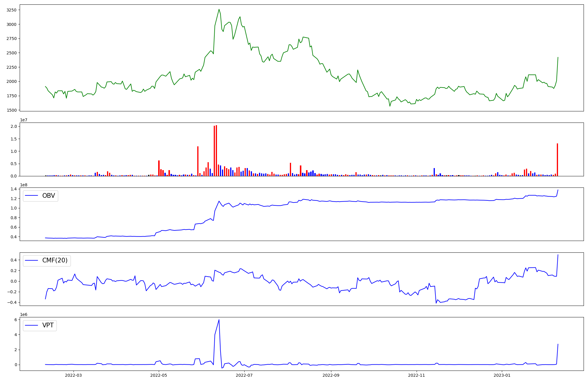Click the 3250 price axis tick label
588x382 pixels.
coord(11,10)
